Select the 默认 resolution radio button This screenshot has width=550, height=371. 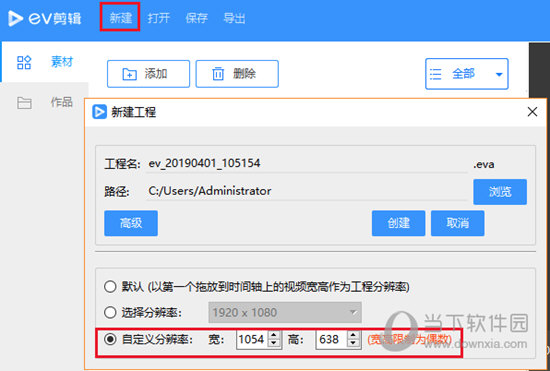(110, 286)
